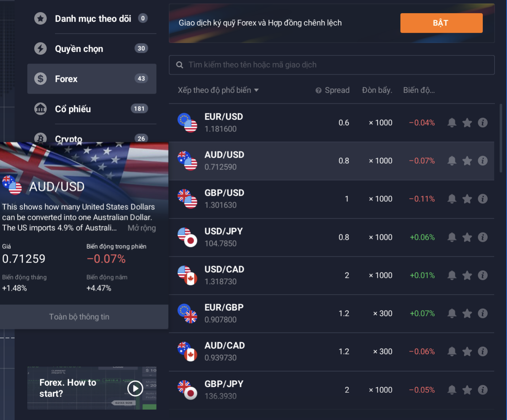Set a bell alert for GBP/JPY
Image resolution: width=507 pixels, height=420 pixels.
coord(452,390)
